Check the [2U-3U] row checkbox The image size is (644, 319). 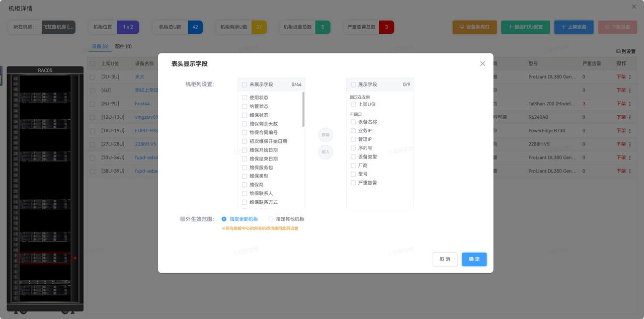[92, 77]
